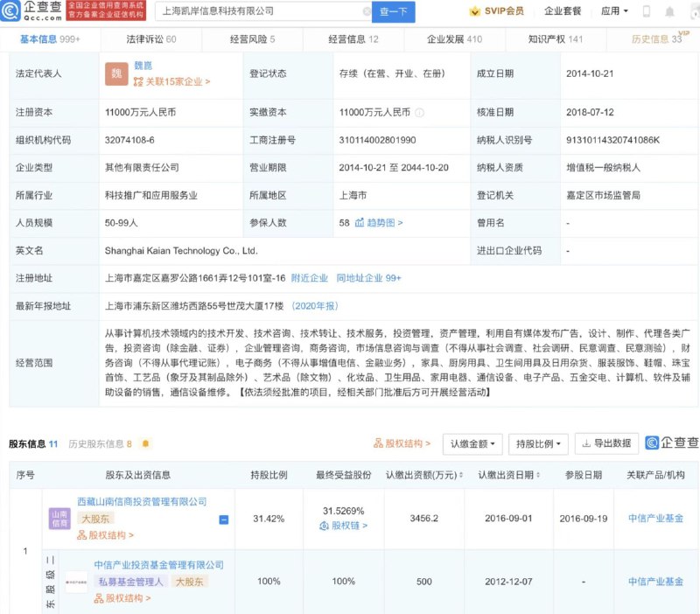
Task: Click the 魏 legal representative avatar
Action: 116,74
